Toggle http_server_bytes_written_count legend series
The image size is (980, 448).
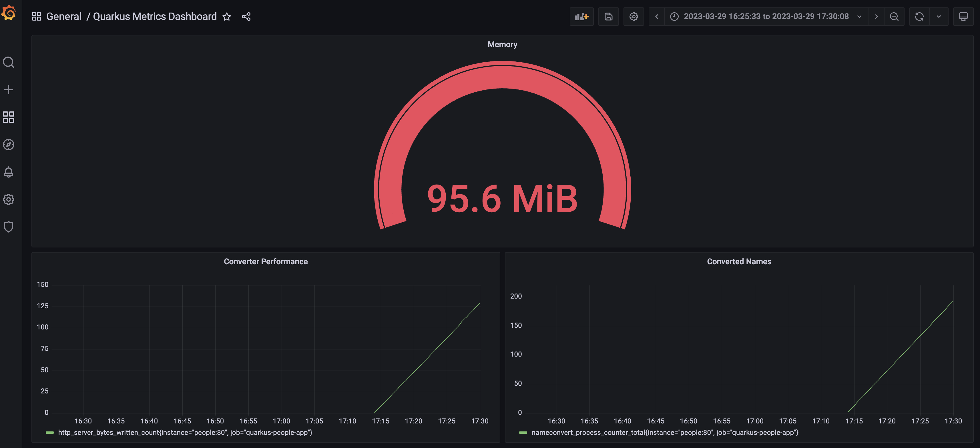coord(185,432)
